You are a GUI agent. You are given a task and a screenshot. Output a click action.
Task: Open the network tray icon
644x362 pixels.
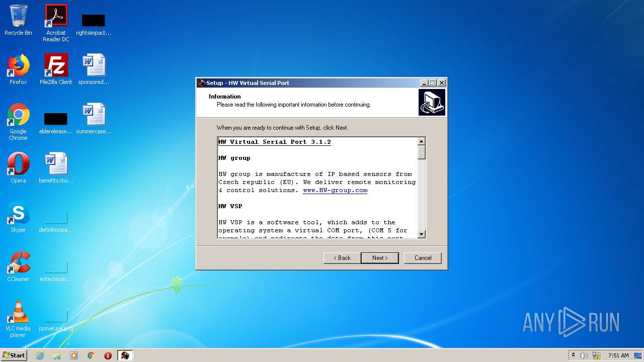click(596, 355)
